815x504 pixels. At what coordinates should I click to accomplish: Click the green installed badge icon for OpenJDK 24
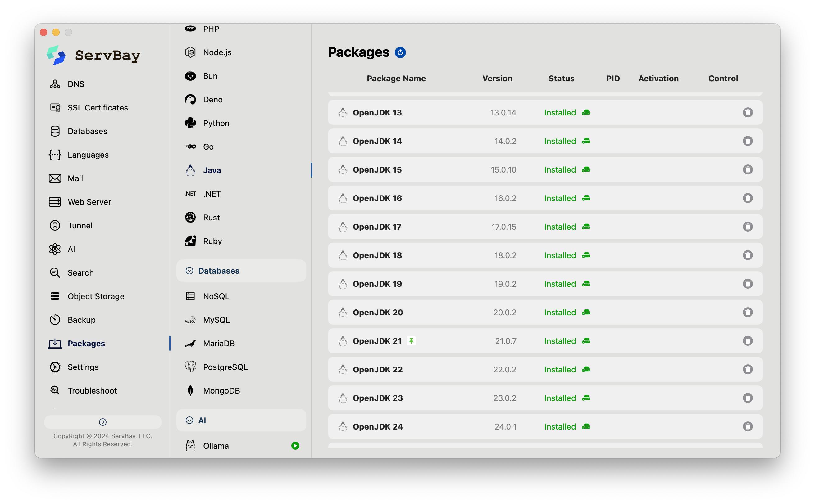coord(586,427)
